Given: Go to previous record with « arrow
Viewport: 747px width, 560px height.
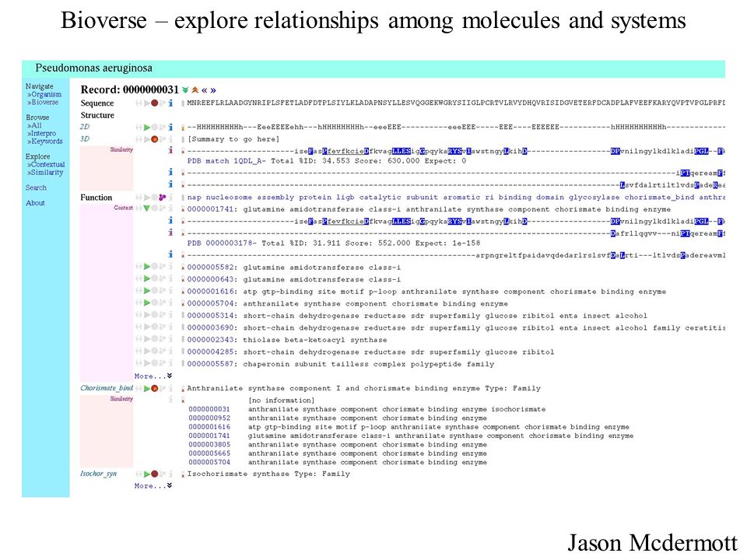Looking at the screenshot, I should point(205,90).
